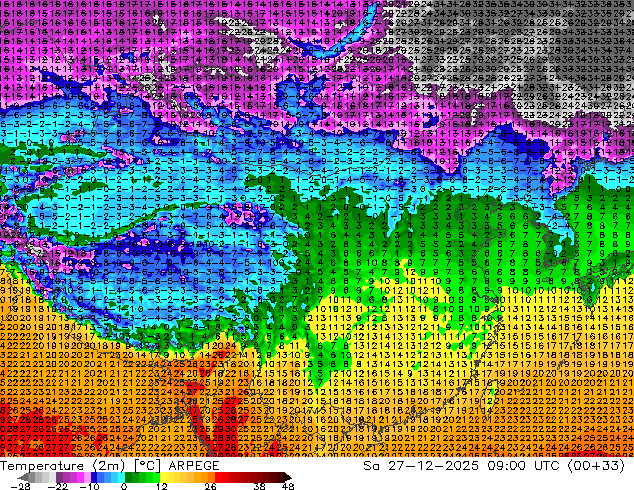Click the '-22' legend value

pyautogui.click(x=57, y=486)
